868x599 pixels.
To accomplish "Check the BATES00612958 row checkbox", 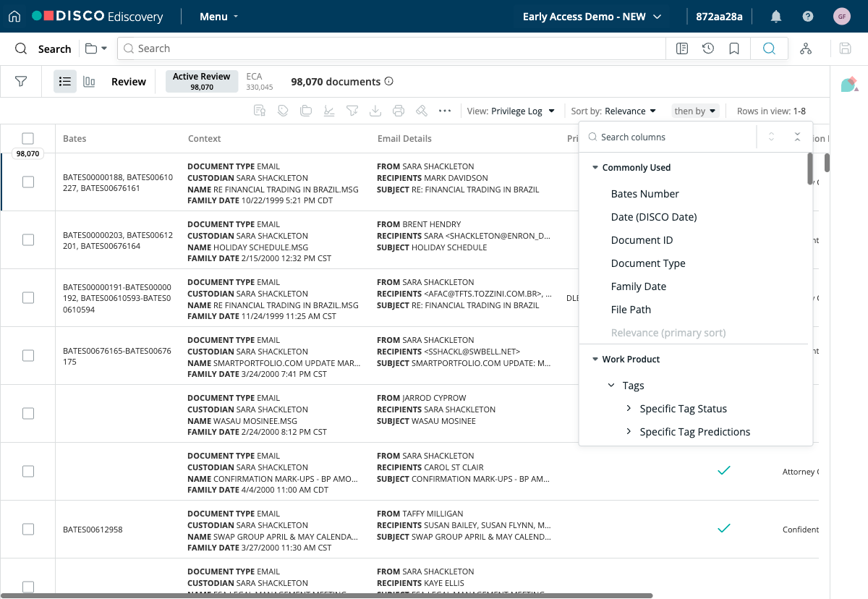I will coord(27,530).
